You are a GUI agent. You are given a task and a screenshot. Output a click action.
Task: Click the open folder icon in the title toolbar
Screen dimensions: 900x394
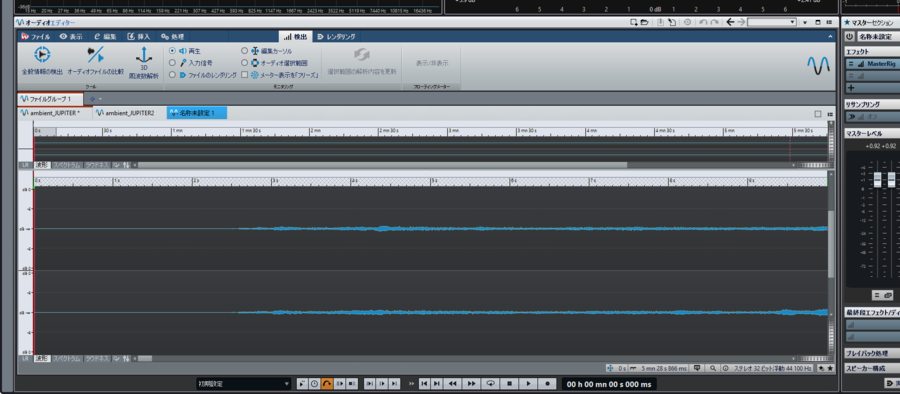[x=645, y=22]
